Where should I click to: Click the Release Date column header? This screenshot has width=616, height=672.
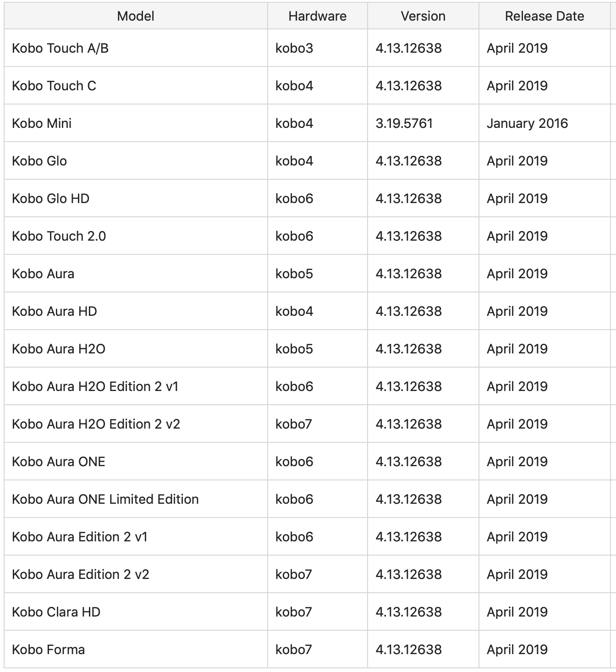tap(544, 16)
